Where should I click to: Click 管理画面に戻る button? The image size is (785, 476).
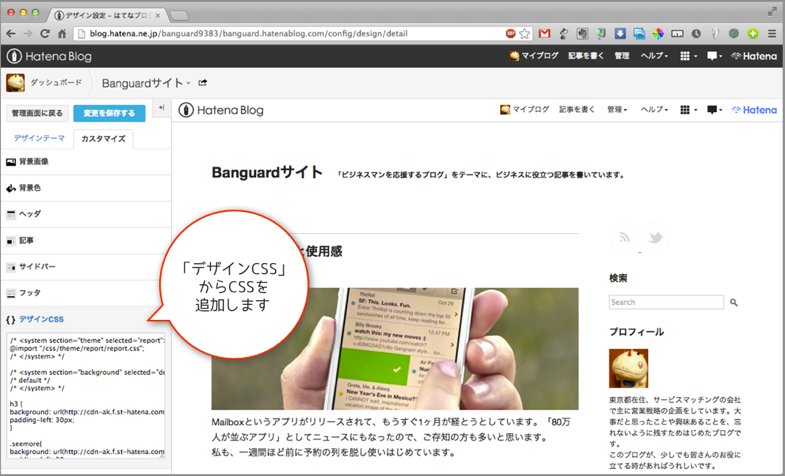point(38,113)
